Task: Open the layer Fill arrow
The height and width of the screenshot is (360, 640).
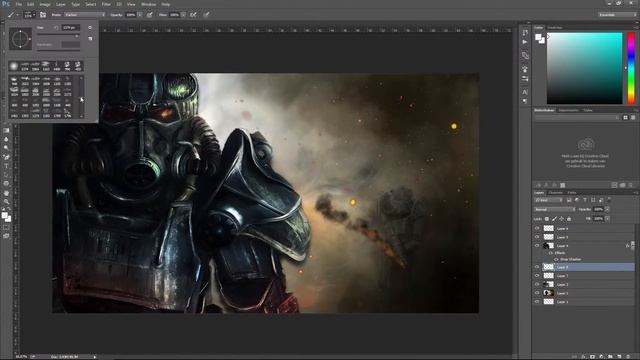Action: [x=607, y=219]
